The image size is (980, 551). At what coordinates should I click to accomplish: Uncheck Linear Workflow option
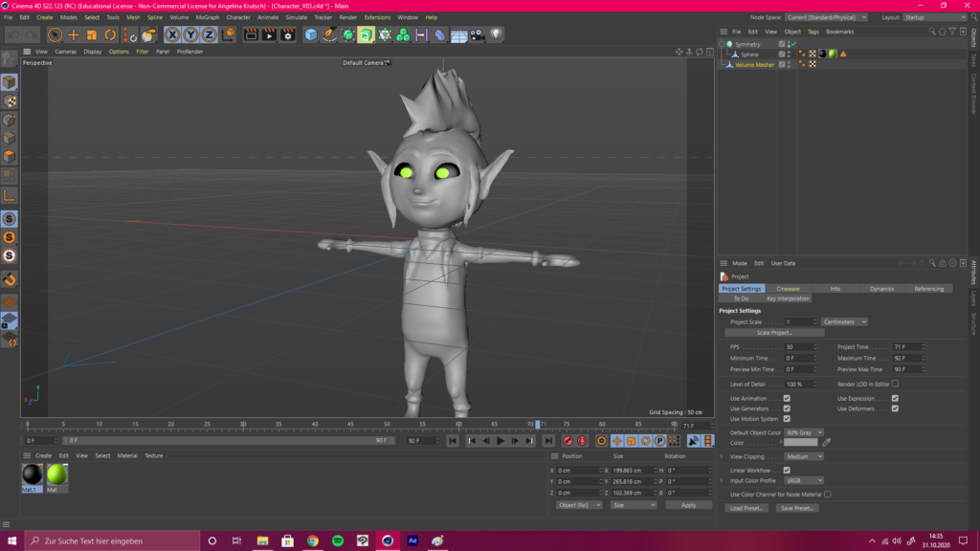coord(787,470)
